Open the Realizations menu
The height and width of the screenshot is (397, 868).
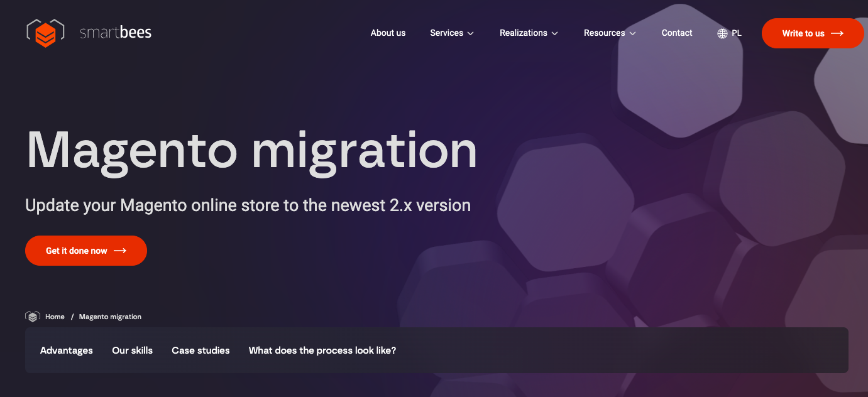pyautogui.click(x=523, y=33)
